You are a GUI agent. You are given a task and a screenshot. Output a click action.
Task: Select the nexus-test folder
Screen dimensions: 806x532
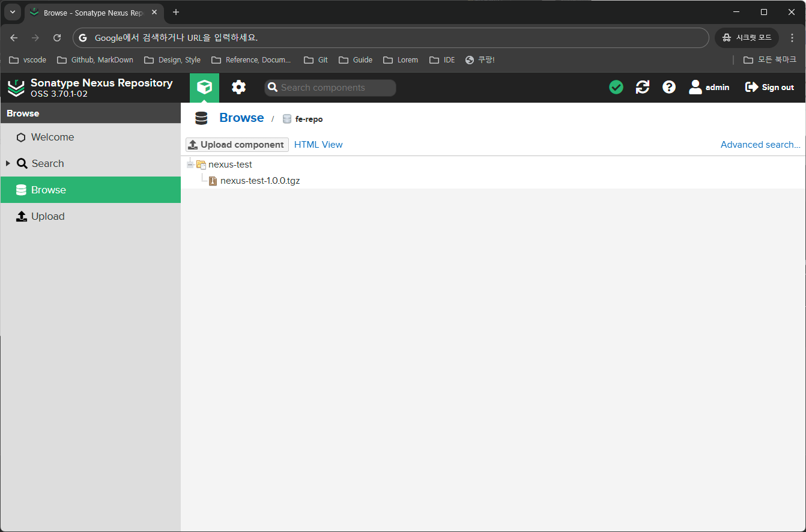pyautogui.click(x=230, y=165)
